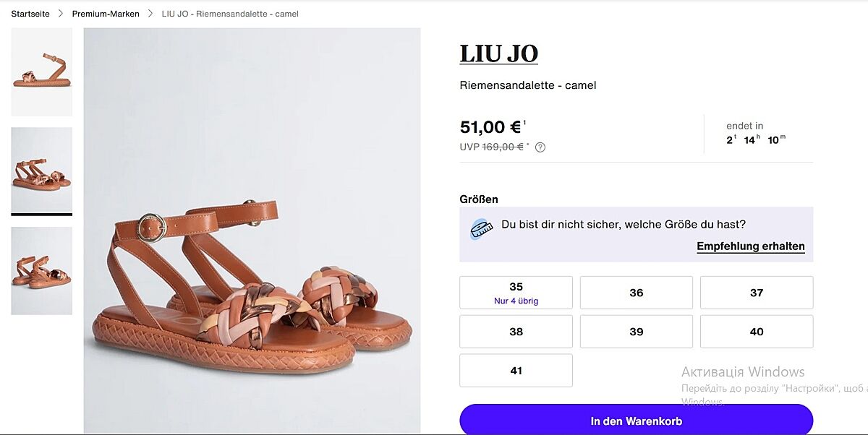Click the chevron after Startseite breadcrumb

pyautogui.click(x=61, y=14)
